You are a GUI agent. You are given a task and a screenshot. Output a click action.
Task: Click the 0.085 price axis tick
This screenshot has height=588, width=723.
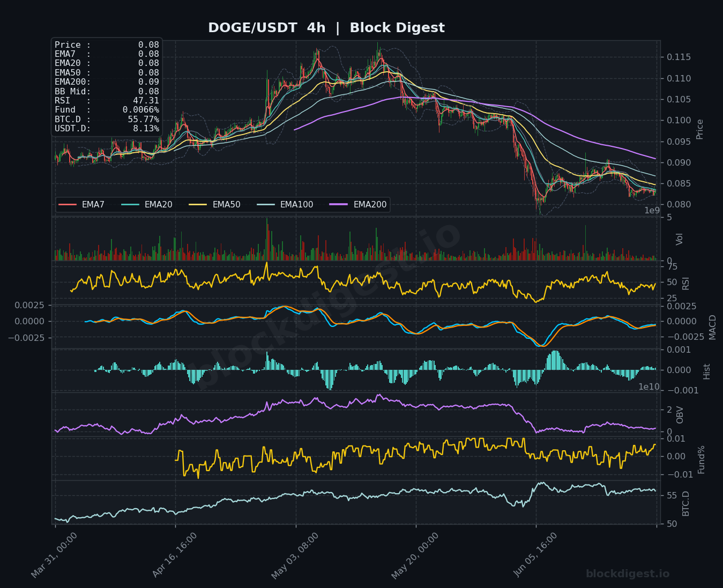679,184
